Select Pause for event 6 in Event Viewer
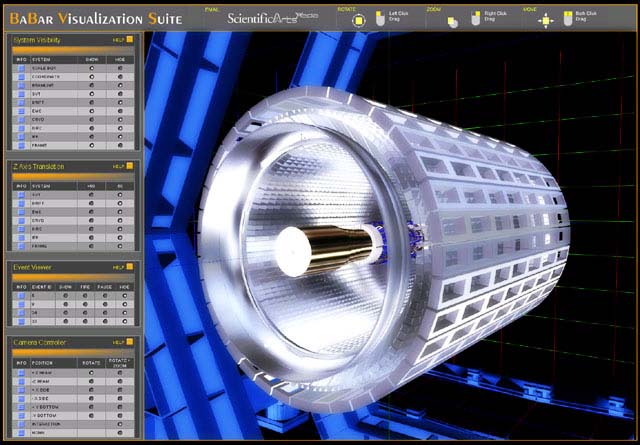 pos(105,296)
